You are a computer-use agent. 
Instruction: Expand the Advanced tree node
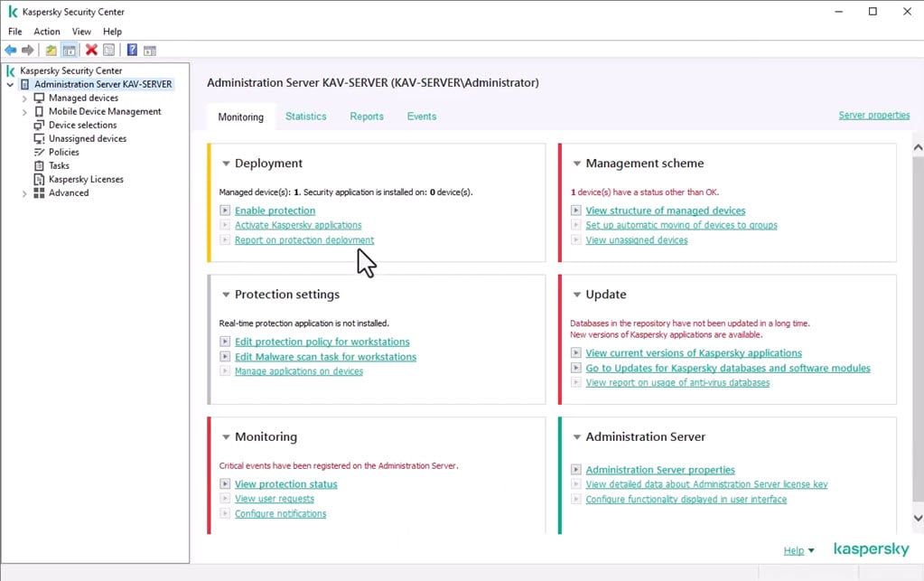[24, 193]
